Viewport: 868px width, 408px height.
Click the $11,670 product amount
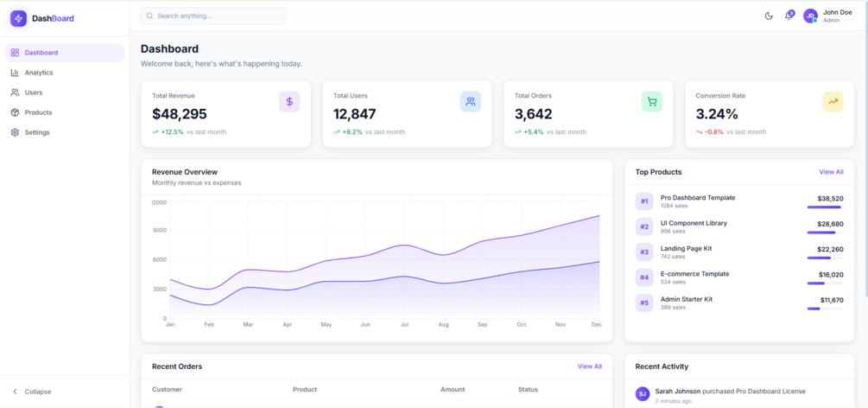(x=832, y=300)
